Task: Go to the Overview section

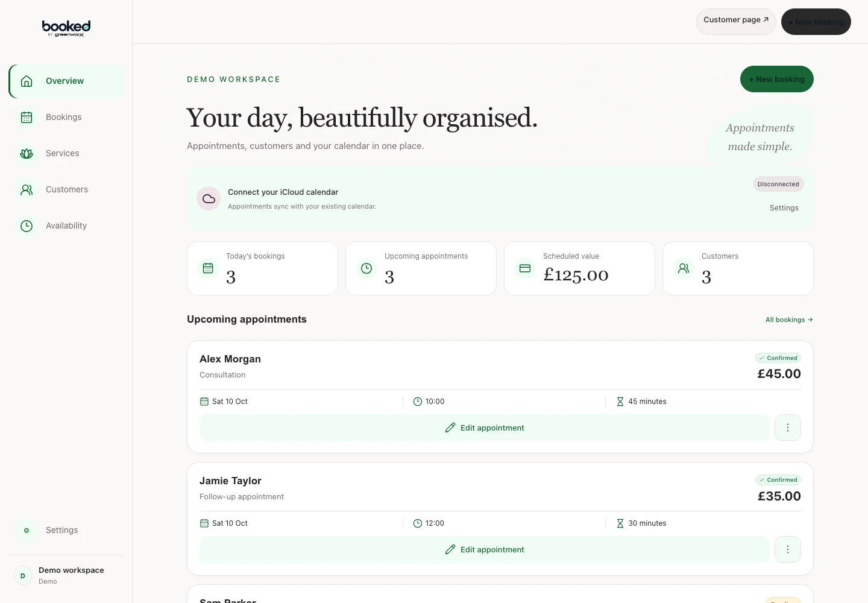Action: click(66, 81)
